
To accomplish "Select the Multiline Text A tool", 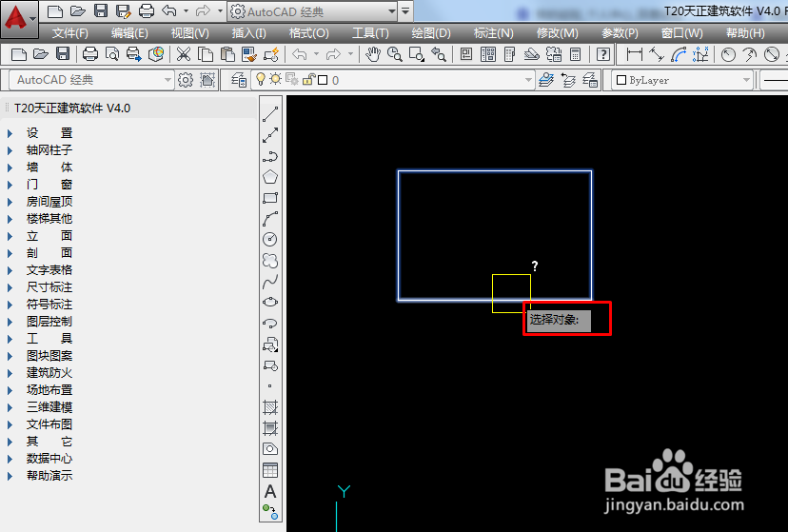I will click(x=270, y=491).
